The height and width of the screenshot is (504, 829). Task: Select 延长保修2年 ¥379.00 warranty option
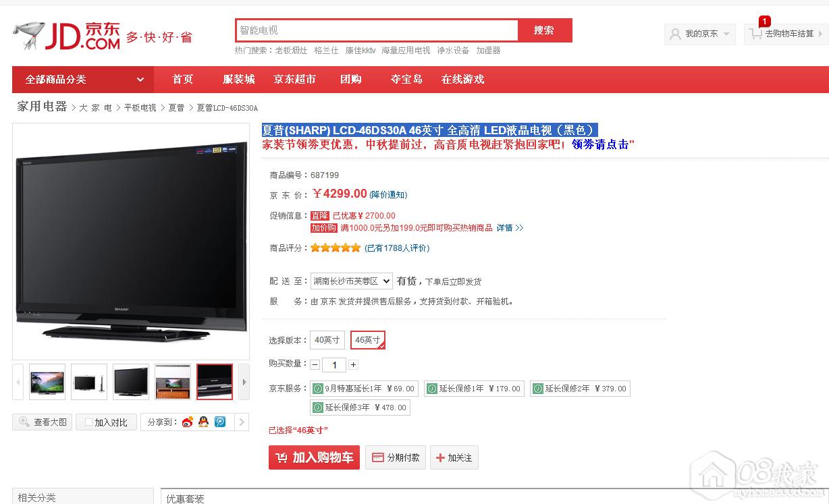(x=580, y=389)
